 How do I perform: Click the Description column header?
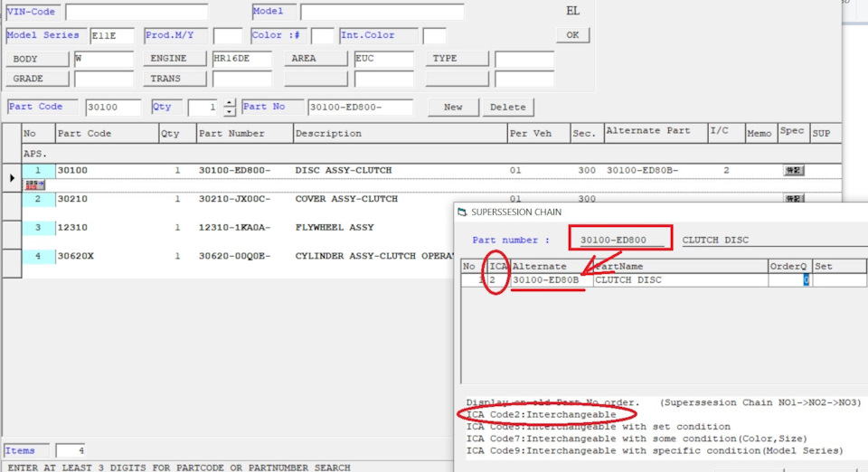pyautogui.click(x=399, y=134)
